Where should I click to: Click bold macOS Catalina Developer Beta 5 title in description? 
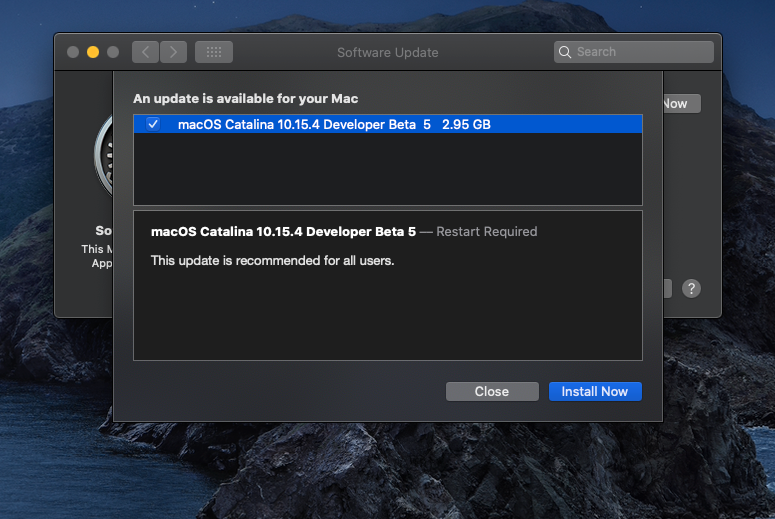pos(283,231)
